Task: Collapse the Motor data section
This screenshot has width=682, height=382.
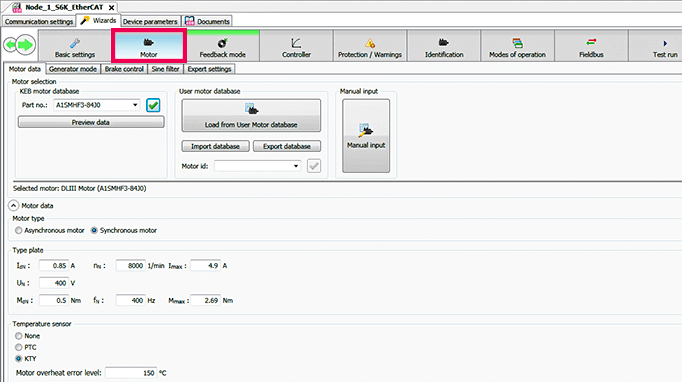Action: pyautogui.click(x=13, y=205)
